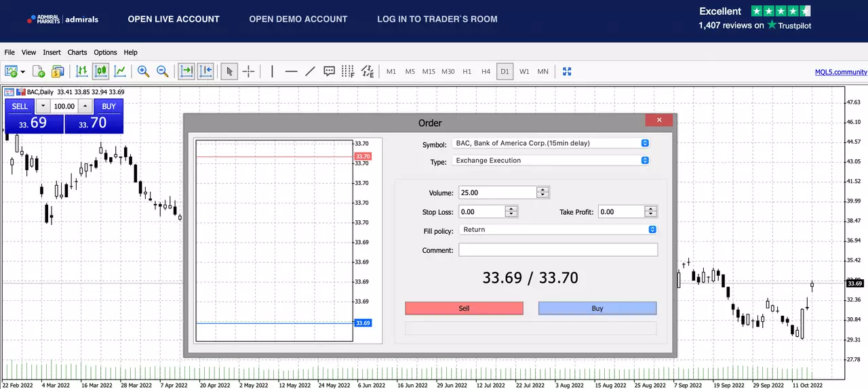Open the new order dollar icon

pos(58,71)
